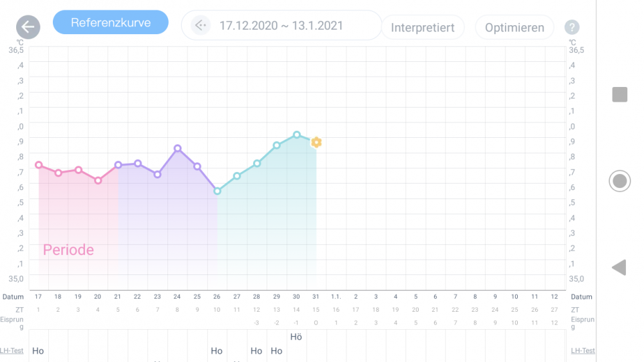Open the Optimieren option
The image size is (644, 362).
[x=514, y=28]
